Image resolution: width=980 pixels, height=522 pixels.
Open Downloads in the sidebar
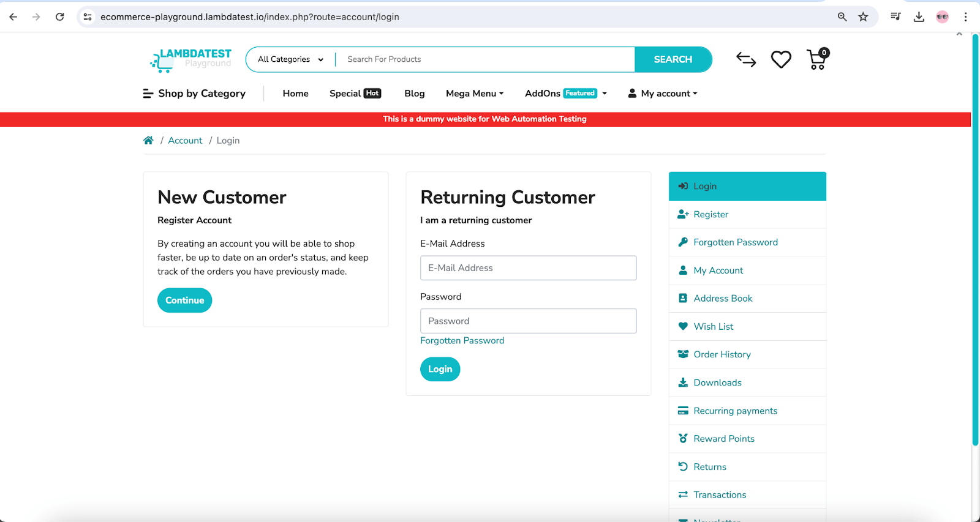pos(747,382)
